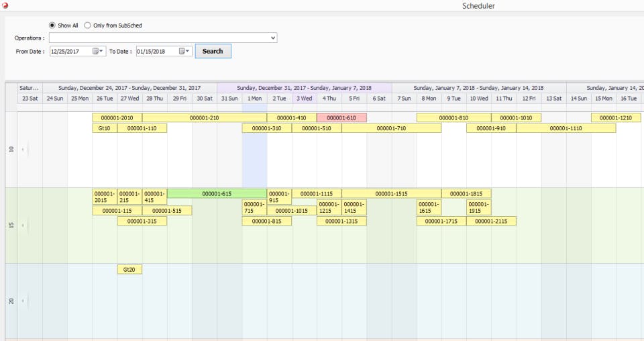
Task: Select appointment 000001-515
Action: click(167, 211)
